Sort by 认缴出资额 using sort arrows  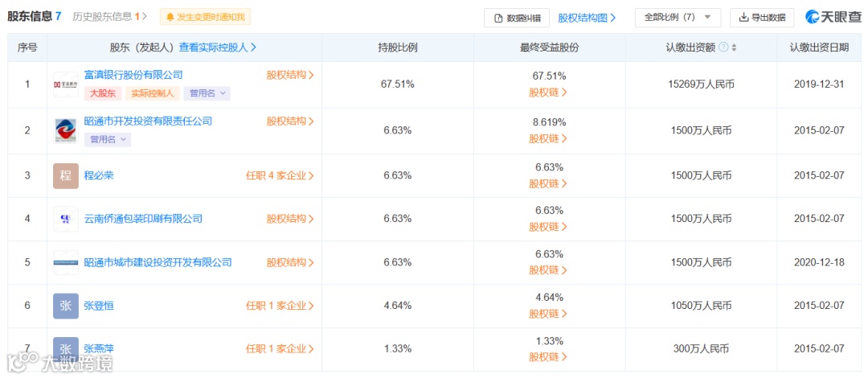(734, 47)
